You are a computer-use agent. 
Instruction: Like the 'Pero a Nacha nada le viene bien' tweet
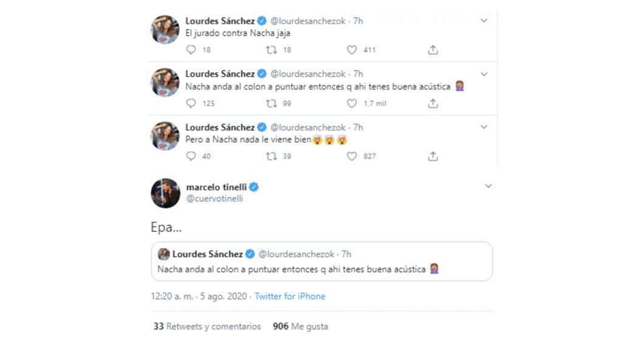click(x=352, y=156)
